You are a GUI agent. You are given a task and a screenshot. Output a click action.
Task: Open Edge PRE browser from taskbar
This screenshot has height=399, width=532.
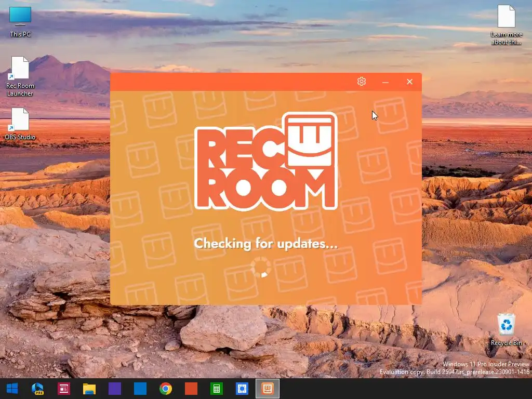click(37, 389)
